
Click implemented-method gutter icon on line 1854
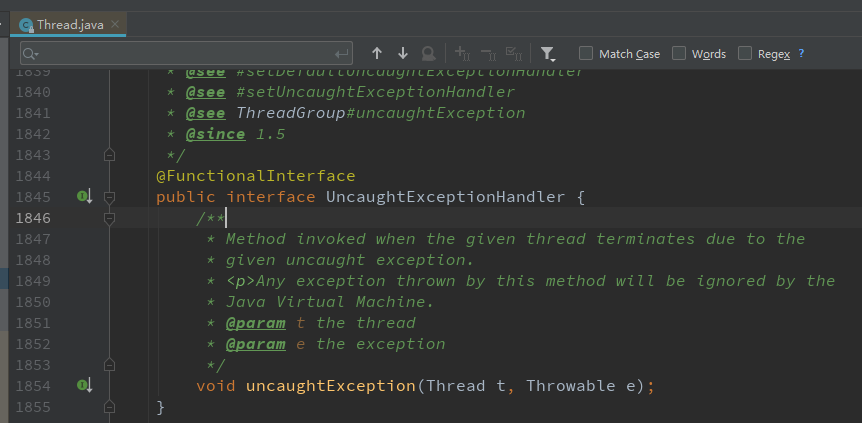85,386
